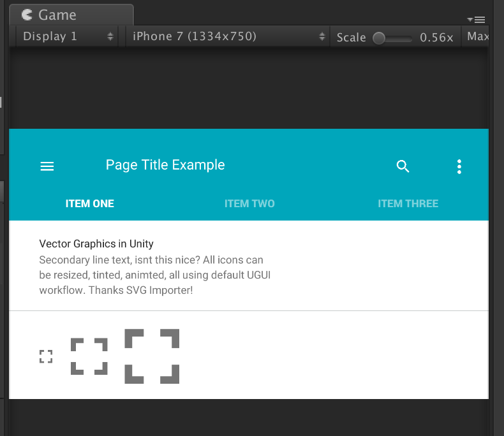Viewport: 504px width, 436px height.
Task: Click the smallest fullscreen corners icon
Action: pos(46,356)
